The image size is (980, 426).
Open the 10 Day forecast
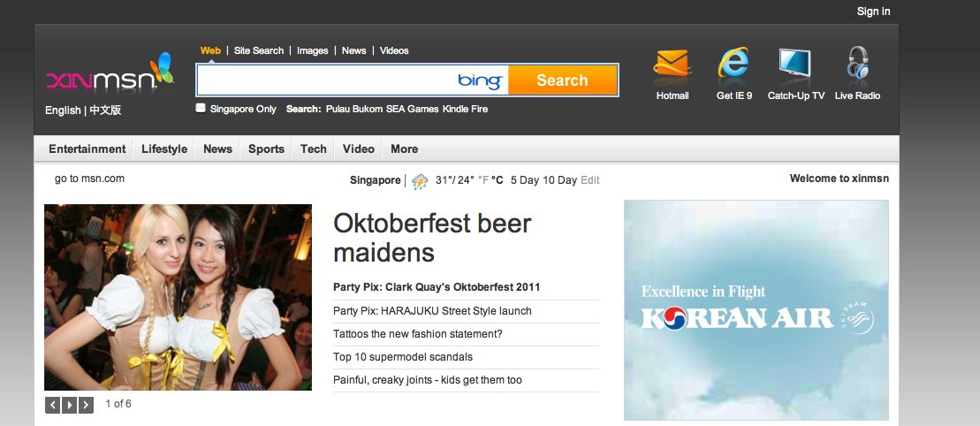click(x=559, y=180)
